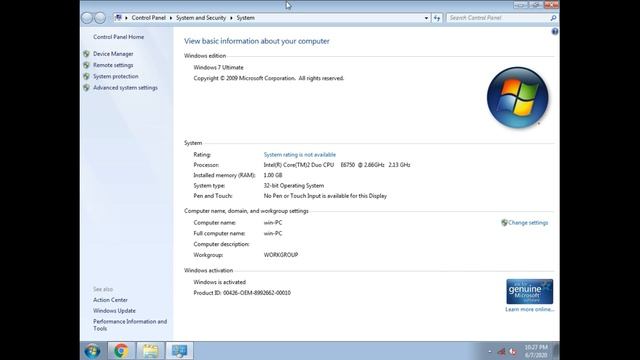Go to Control Panel Home
This screenshot has height=360, width=640.
click(x=118, y=37)
